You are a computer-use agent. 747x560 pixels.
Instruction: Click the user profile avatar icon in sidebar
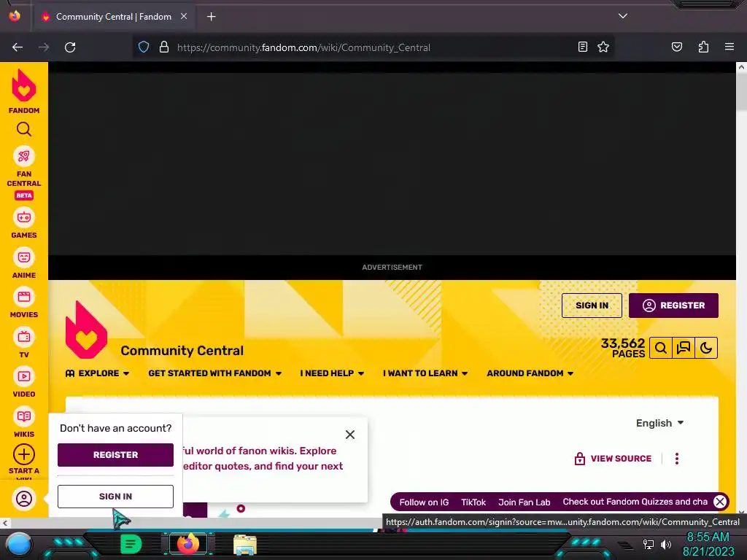[x=24, y=499]
